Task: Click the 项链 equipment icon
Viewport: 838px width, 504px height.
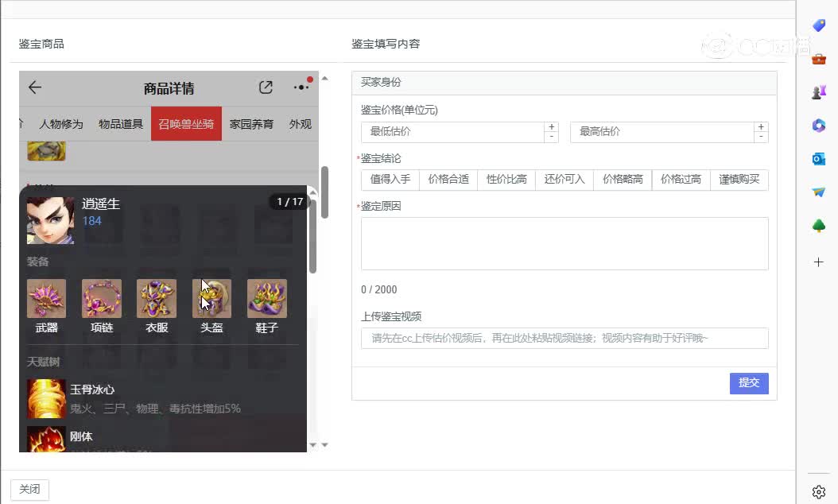Action: click(x=102, y=299)
